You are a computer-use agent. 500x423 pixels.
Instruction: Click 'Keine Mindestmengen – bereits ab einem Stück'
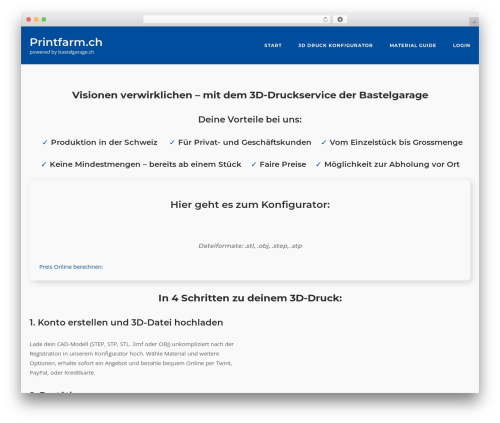[x=145, y=164]
